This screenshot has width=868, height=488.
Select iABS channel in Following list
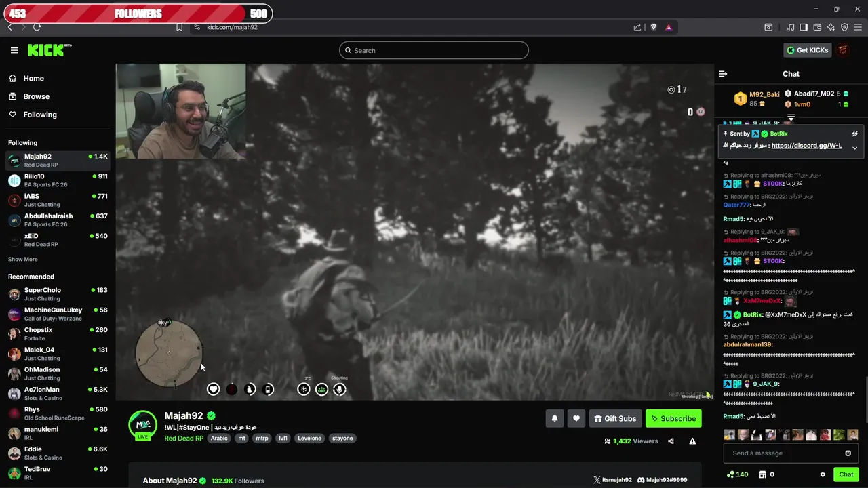58,200
